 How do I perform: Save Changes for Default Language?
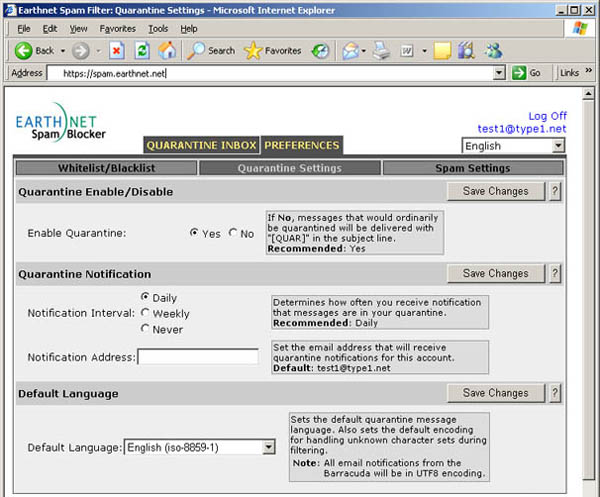coord(496,393)
